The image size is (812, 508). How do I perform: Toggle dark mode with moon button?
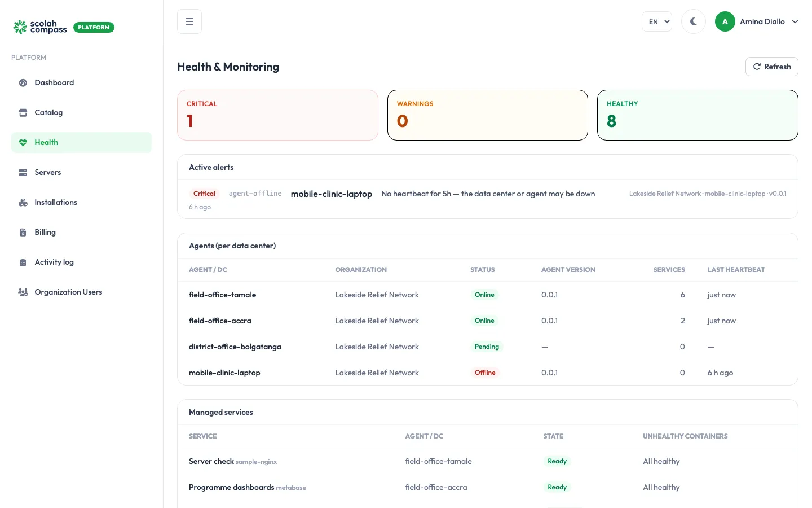[694, 21]
